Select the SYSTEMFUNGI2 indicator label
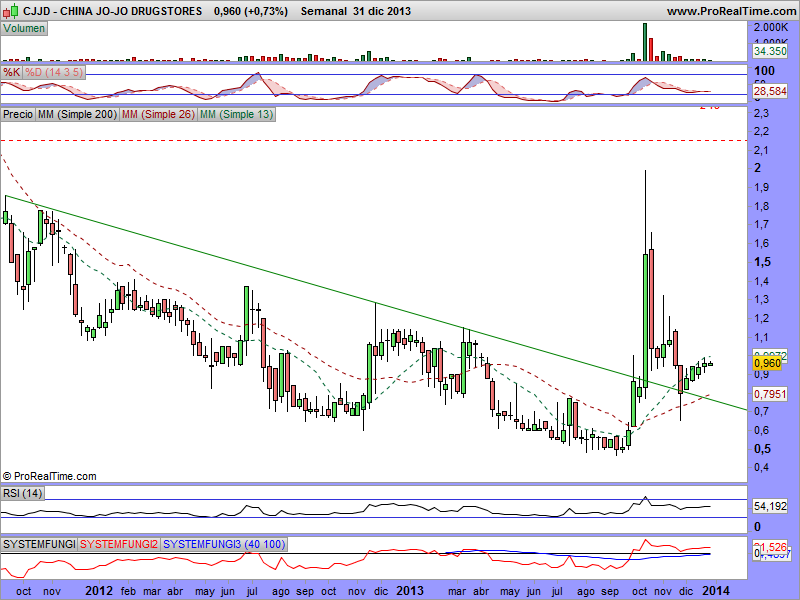The height and width of the screenshot is (600, 800). pos(119,544)
